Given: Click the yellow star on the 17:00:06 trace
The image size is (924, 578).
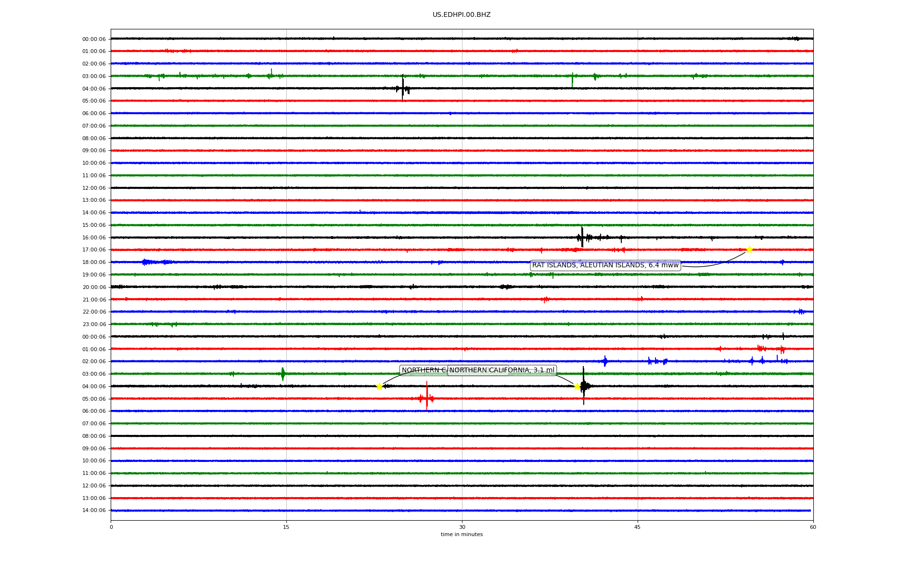Looking at the screenshot, I should pyautogui.click(x=749, y=250).
